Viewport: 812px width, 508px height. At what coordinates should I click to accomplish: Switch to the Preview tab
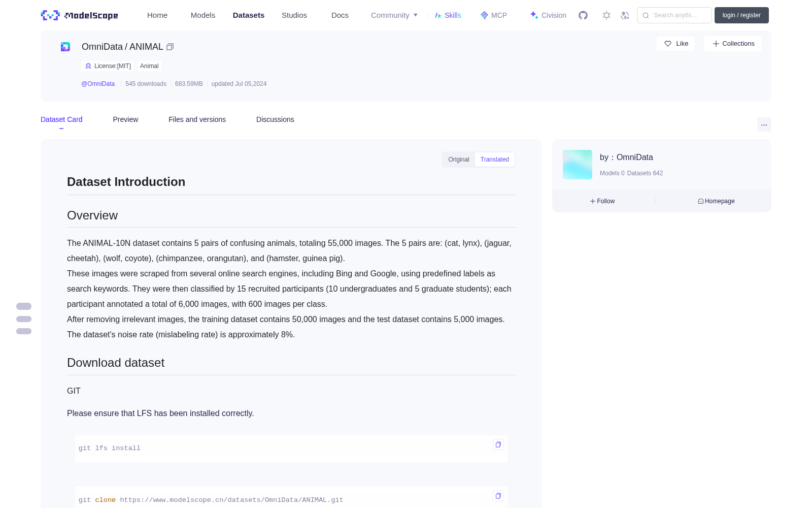click(125, 119)
